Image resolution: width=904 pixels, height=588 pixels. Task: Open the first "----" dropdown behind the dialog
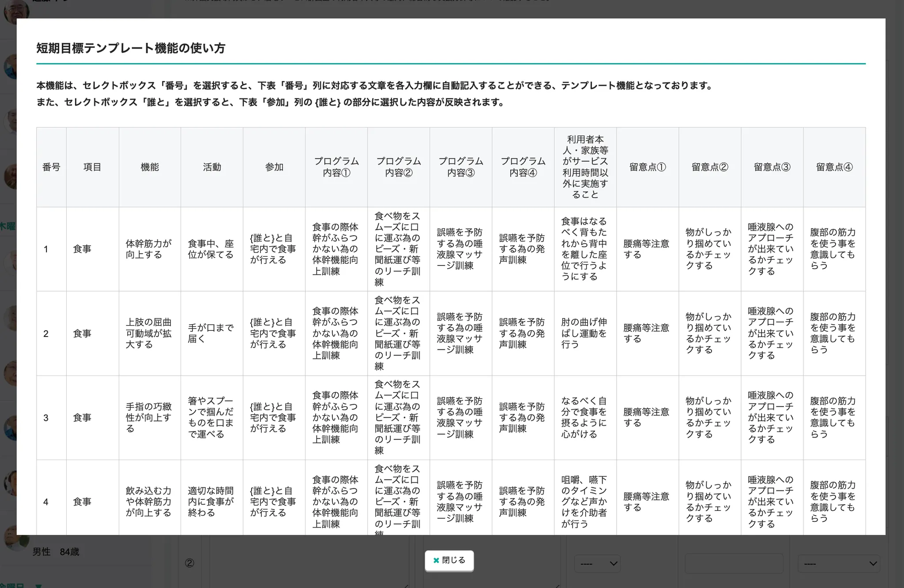tap(597, 563)
